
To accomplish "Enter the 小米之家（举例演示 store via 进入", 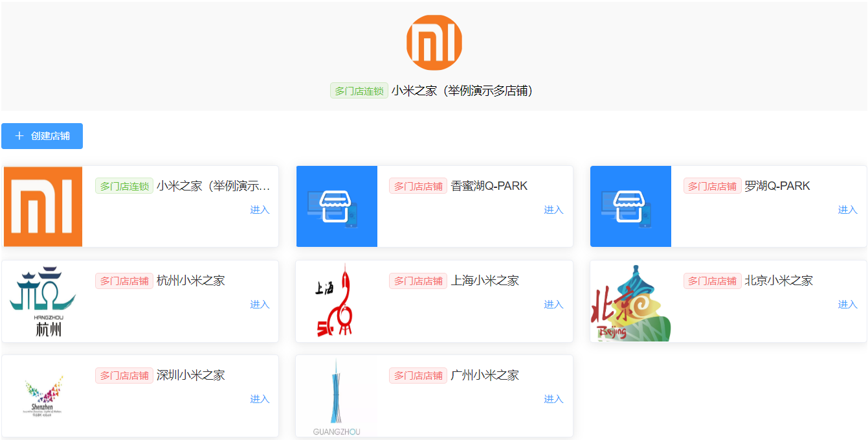I will (260, 210).
